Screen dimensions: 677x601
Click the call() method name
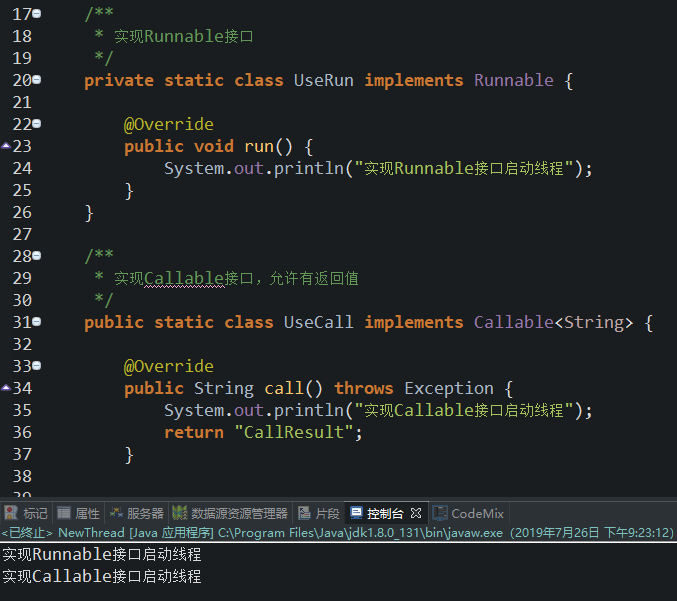click(x=293, y=388)
